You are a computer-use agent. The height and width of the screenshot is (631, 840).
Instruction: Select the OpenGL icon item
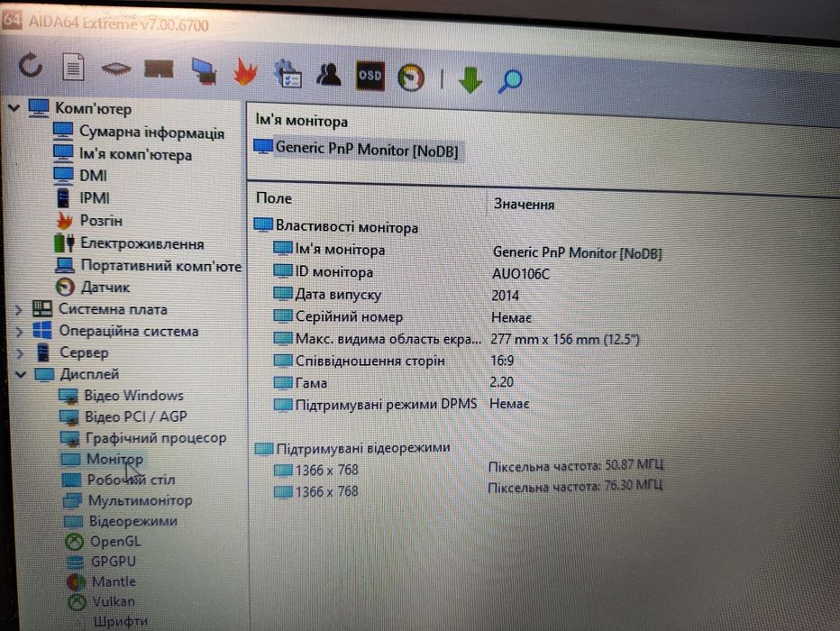75,542
